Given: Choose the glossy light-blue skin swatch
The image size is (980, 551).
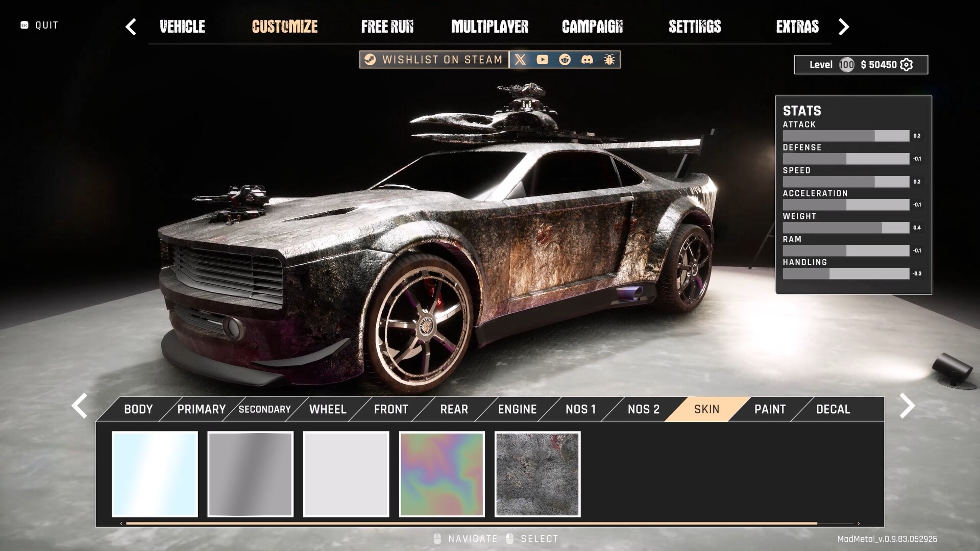Looking at the screenshot, I should click(155, 474).
